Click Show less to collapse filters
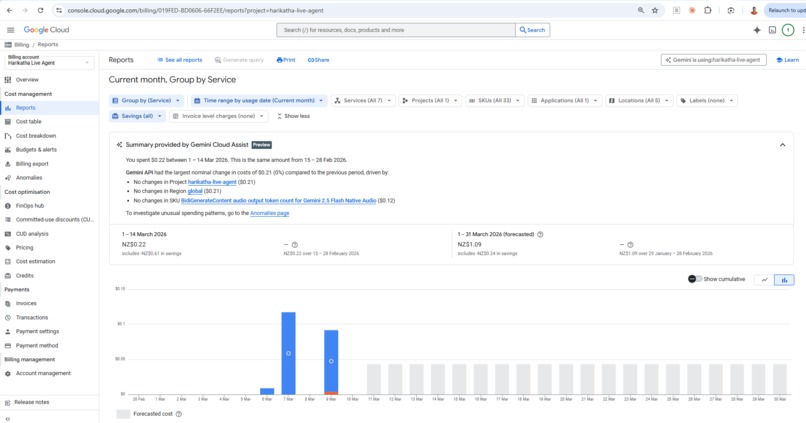This screenshot has width=806, height=423. pos(293,116)
